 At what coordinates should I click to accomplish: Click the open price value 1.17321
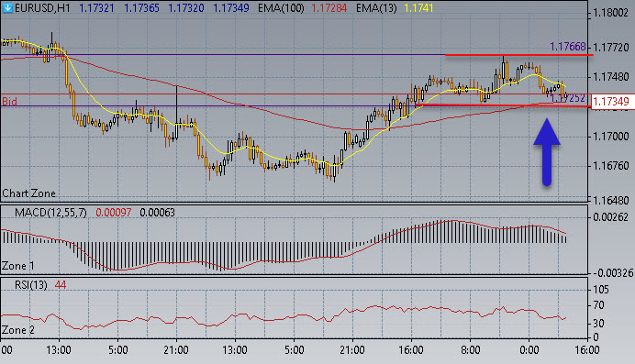point(96,7)
